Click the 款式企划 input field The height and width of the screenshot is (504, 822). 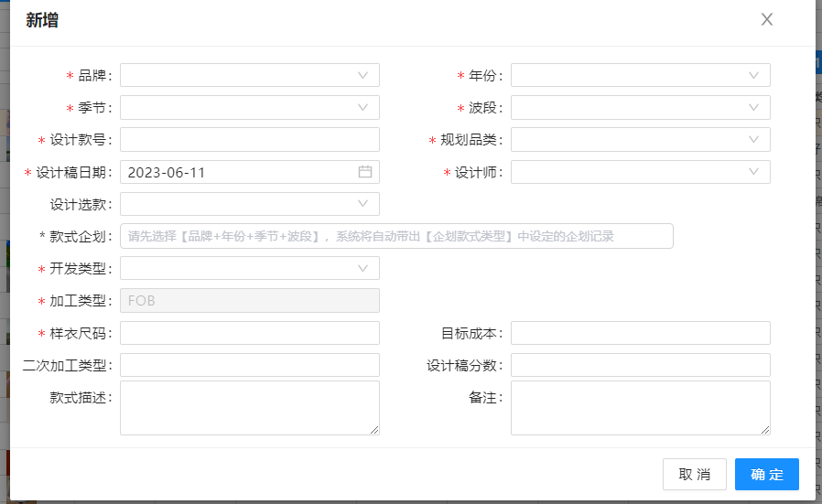coord(396,236)
